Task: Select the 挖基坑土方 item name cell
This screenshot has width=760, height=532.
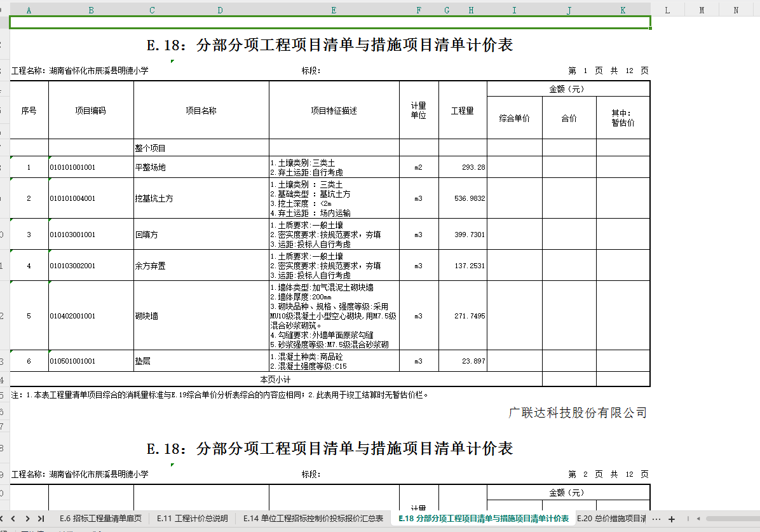Action: point(201,198)
